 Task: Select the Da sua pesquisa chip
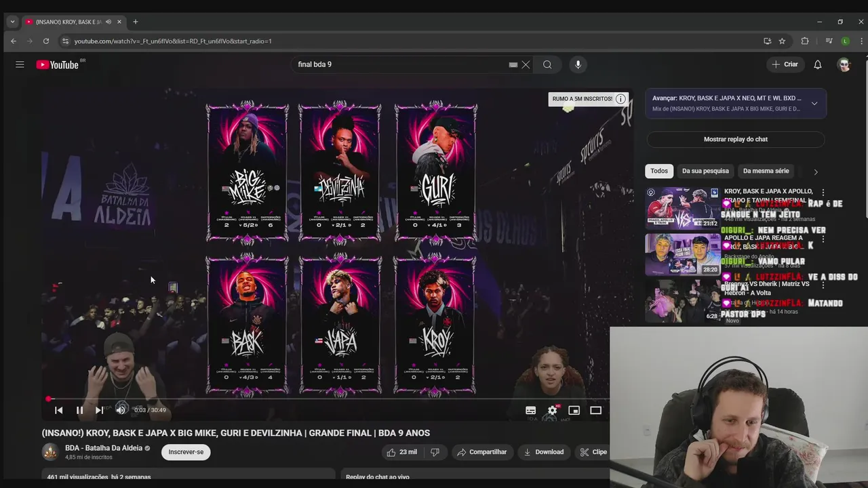[705, 171]
